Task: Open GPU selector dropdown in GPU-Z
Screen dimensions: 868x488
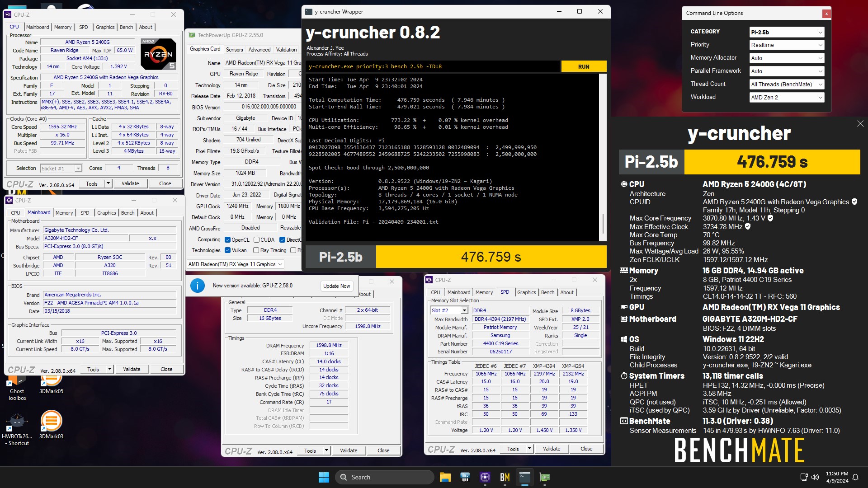Action: [236, 264]
